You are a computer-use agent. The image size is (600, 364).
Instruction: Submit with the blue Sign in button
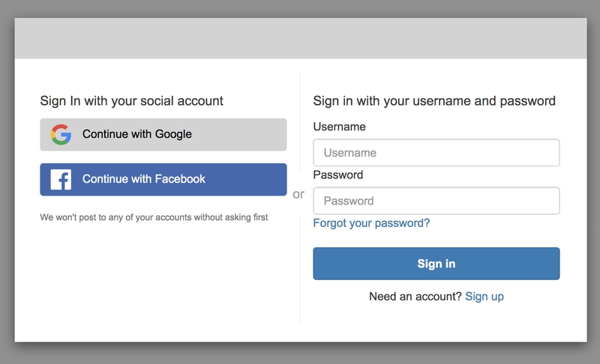(436, 264)
